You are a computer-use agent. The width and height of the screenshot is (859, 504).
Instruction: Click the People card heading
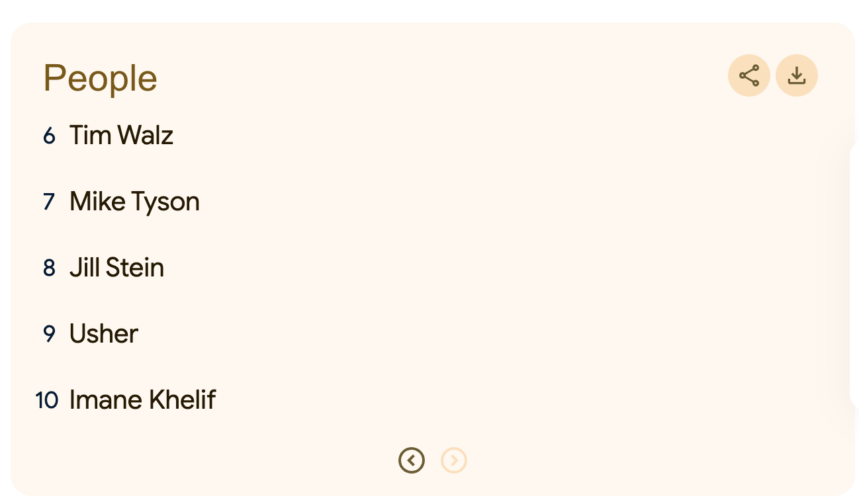tap(100, 78)
